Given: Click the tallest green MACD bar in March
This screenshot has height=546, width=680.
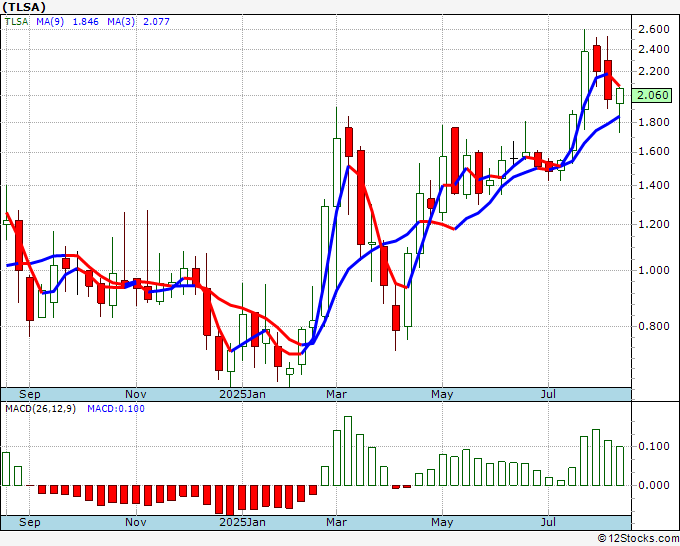Looking at the screenshot, I should tap(348, 451).
